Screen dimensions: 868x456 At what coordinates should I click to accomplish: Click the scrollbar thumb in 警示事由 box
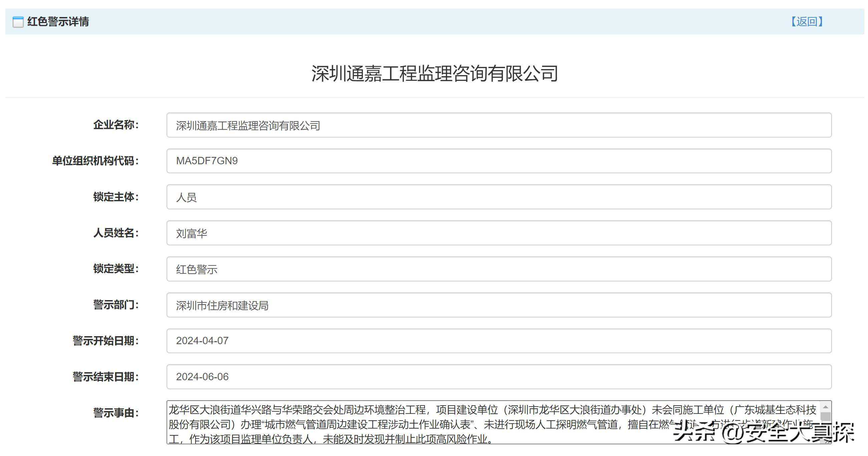point(825,417)
